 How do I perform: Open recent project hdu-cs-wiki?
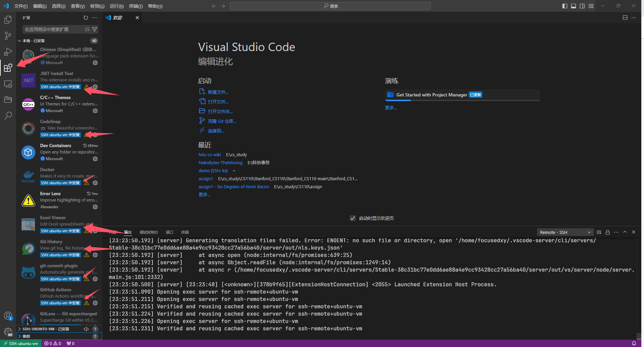210,154
